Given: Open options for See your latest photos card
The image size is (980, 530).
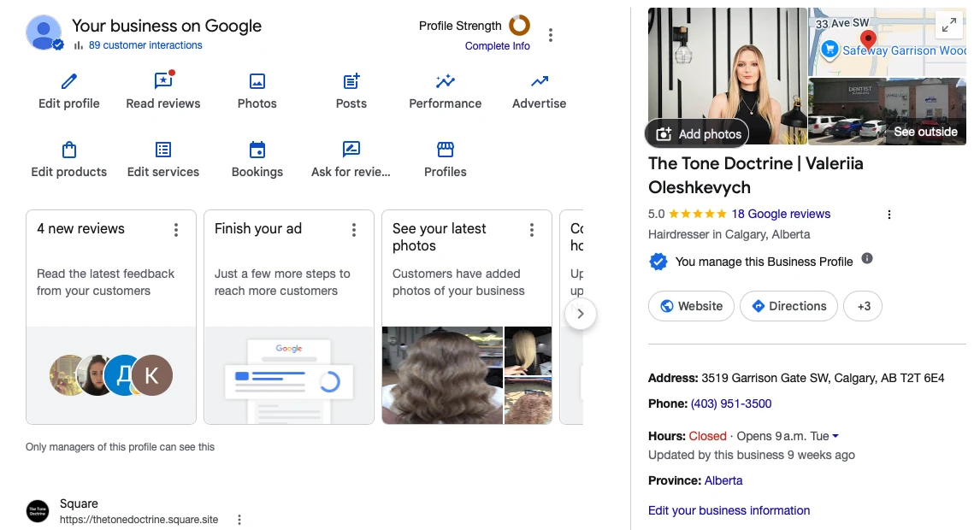Looking at the screenshot, I should point(532,230).
